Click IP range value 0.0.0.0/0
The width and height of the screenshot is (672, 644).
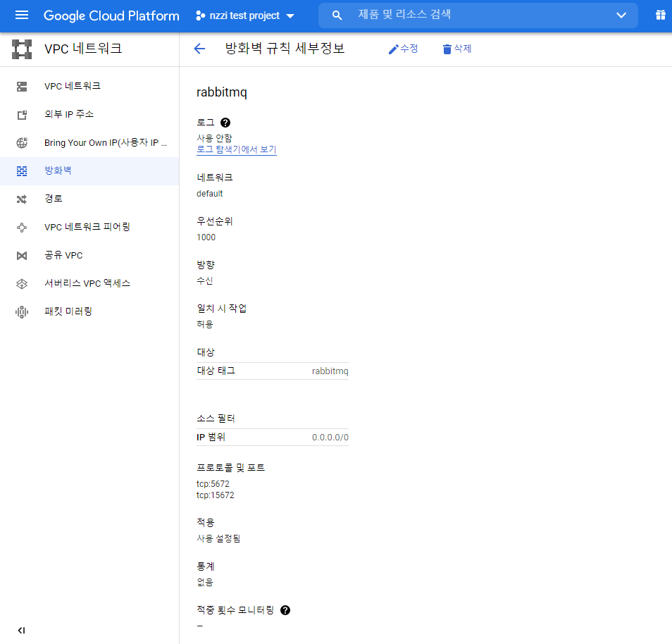click(x=330, y=438)
